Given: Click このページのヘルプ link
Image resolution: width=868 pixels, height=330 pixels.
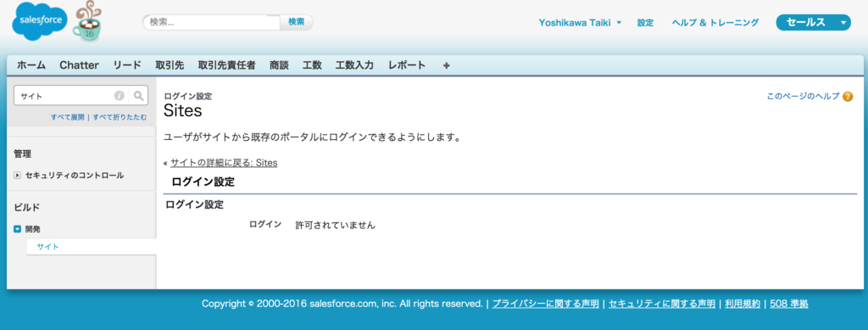Looking at the screenshot, I should click(x=804, y=97).
